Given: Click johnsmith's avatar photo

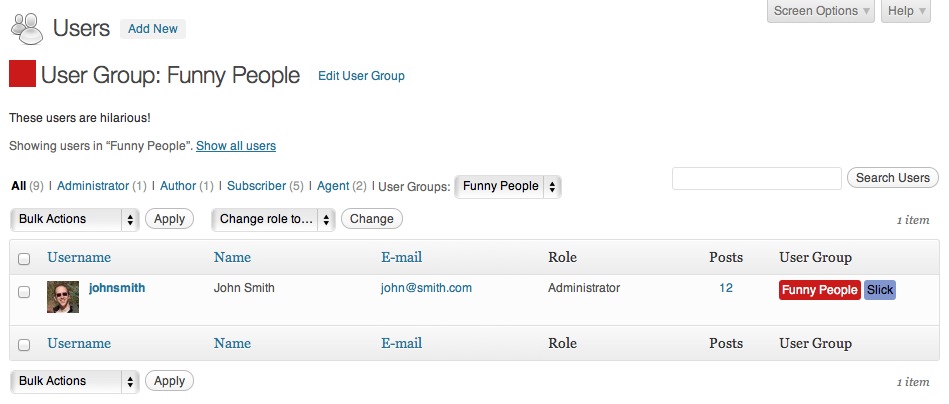Looking at the screenshot, I should pos(63,297).
